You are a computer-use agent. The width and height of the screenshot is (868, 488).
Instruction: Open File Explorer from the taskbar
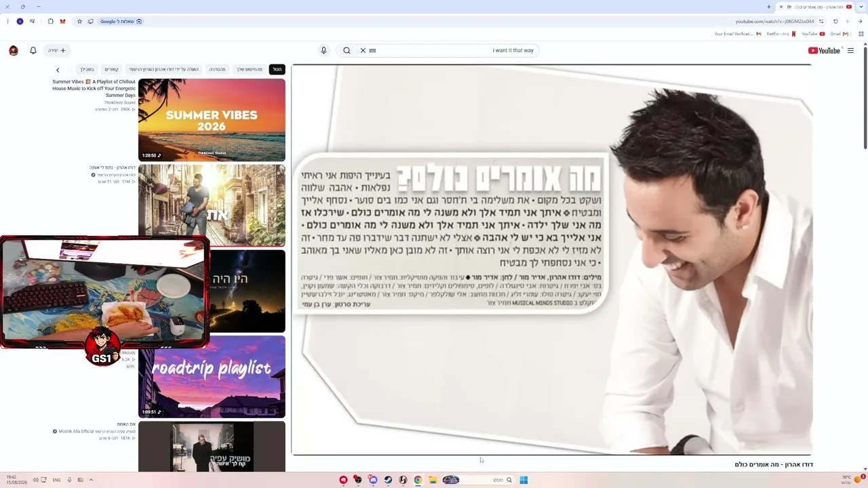coord(433,480)
